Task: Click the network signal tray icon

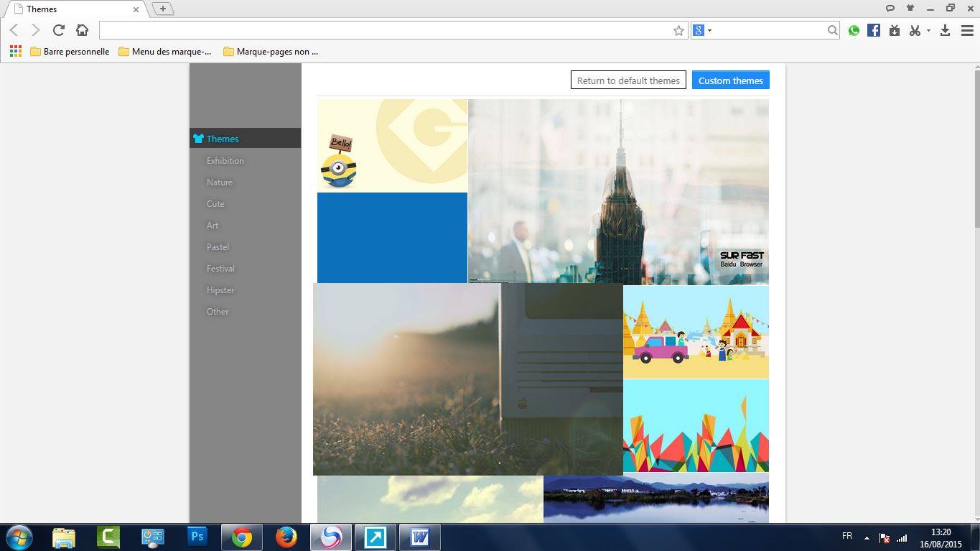Action: pos(902,538)
